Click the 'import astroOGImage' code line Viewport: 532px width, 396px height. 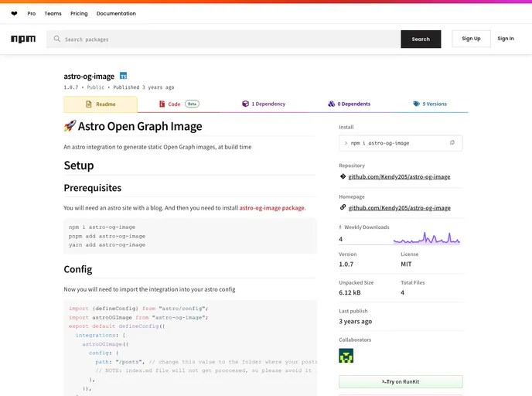tap(138, 317)
